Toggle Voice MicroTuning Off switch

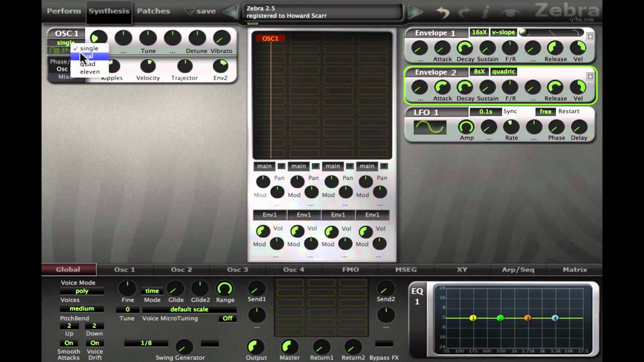[228, 318]
